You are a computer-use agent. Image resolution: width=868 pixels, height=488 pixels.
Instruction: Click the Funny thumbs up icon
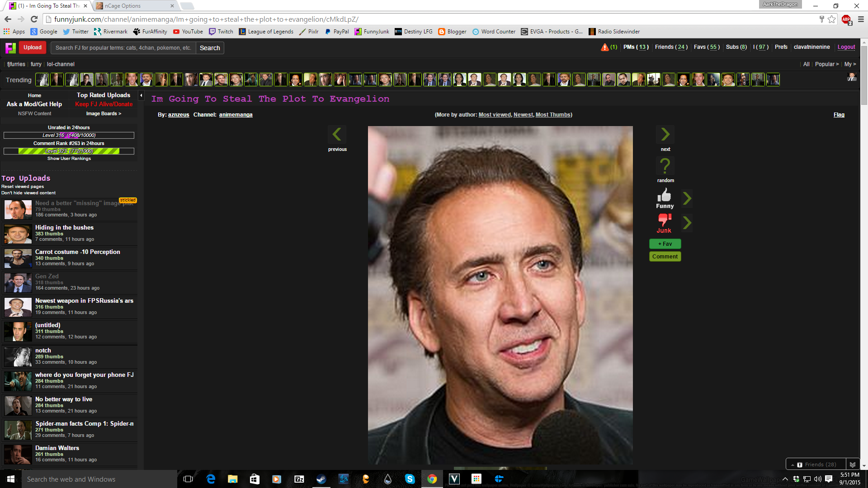pos(665,196)
